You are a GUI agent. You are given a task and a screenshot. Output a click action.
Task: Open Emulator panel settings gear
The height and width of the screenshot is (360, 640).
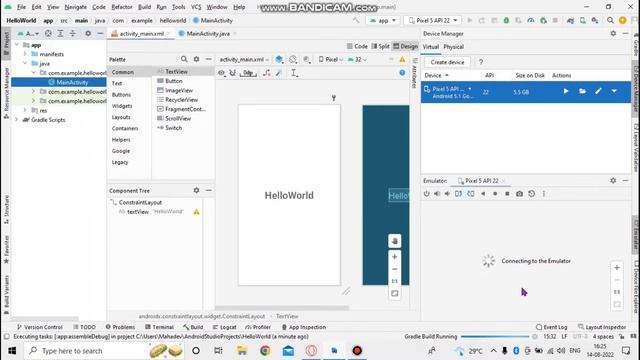613,180
